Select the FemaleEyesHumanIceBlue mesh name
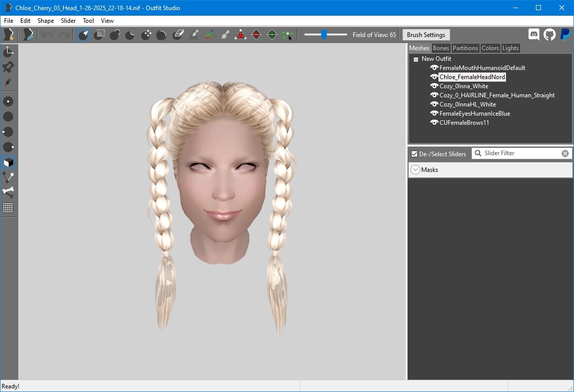Screen dimensions: 574x392 [475, 114]
